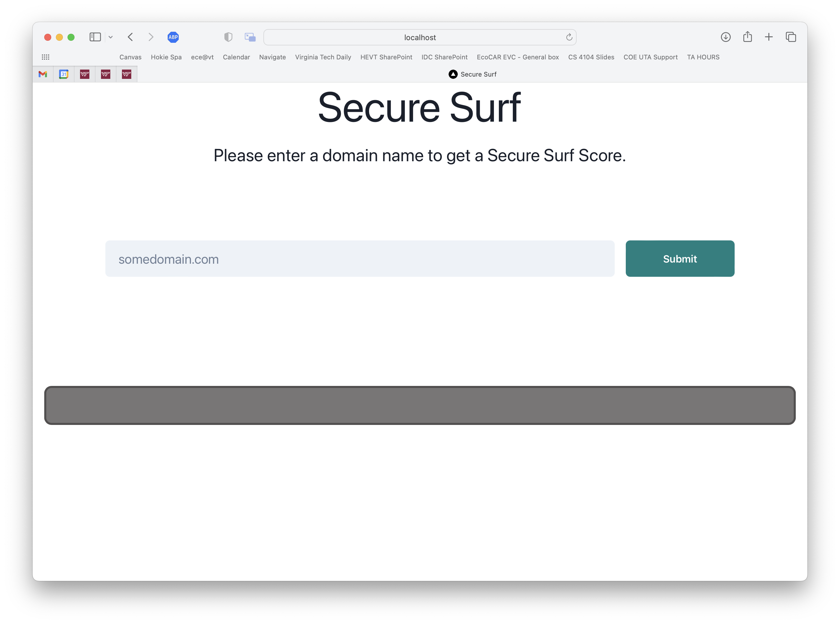Submit the domain name
The width and height of the screenshot is (840, 624).
[x=680, y=259]
